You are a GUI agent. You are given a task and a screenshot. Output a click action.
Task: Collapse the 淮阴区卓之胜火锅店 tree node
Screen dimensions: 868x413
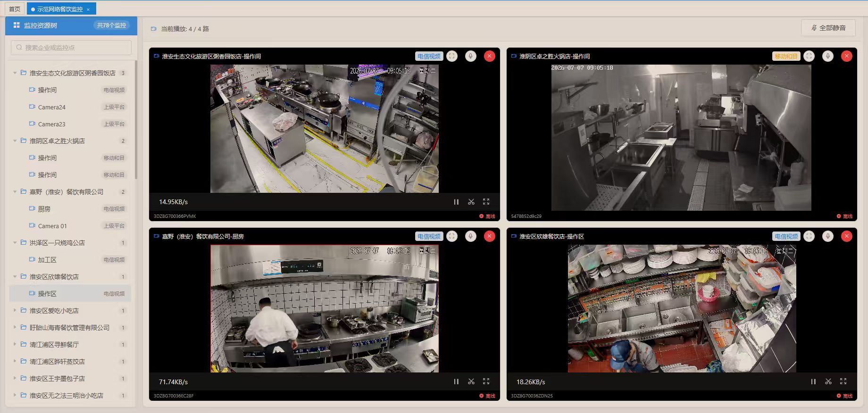click(15, 141)
